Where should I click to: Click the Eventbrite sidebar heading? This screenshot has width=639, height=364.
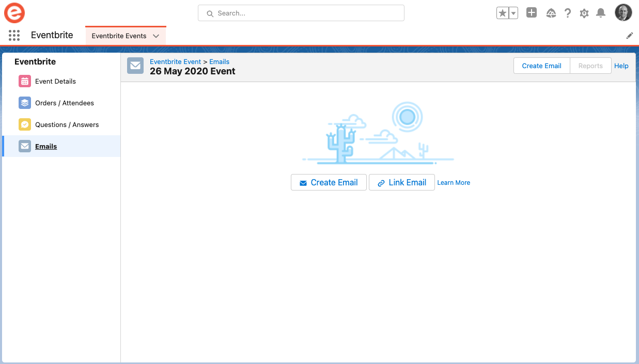click(x=35, y=61)
